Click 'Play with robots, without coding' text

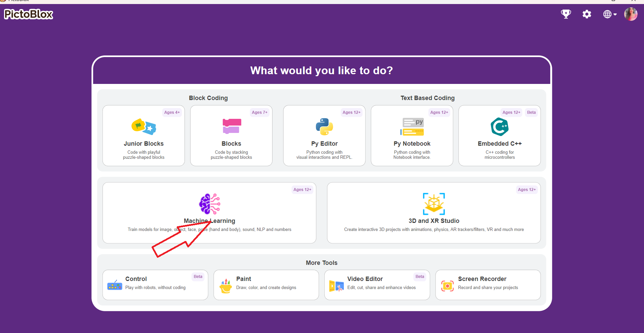click(x=155, y=288)
